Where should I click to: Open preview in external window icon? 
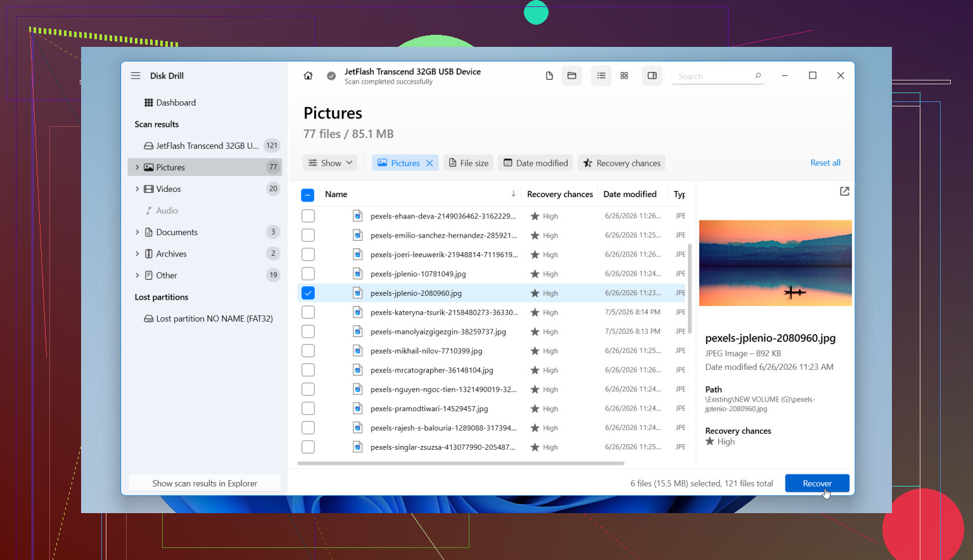844,191
